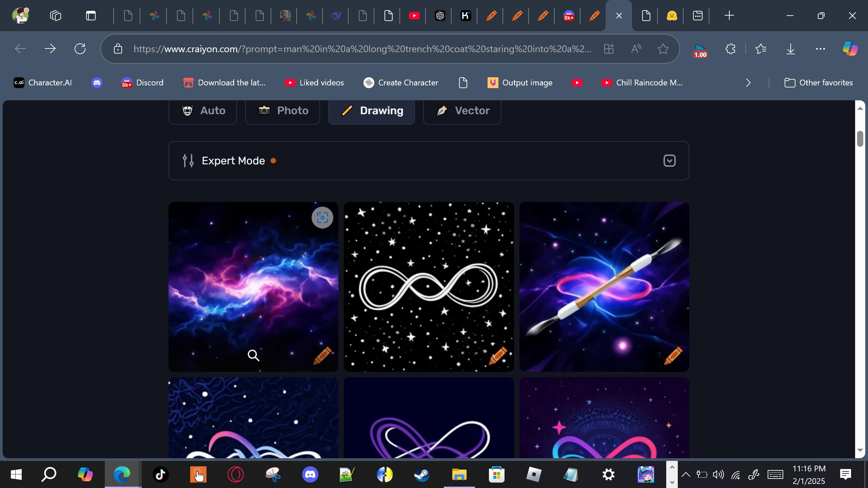The width and height of the screenshot is (868, 488).
Task: Click Read aloud icon in address bar
Action: point(636,49)
